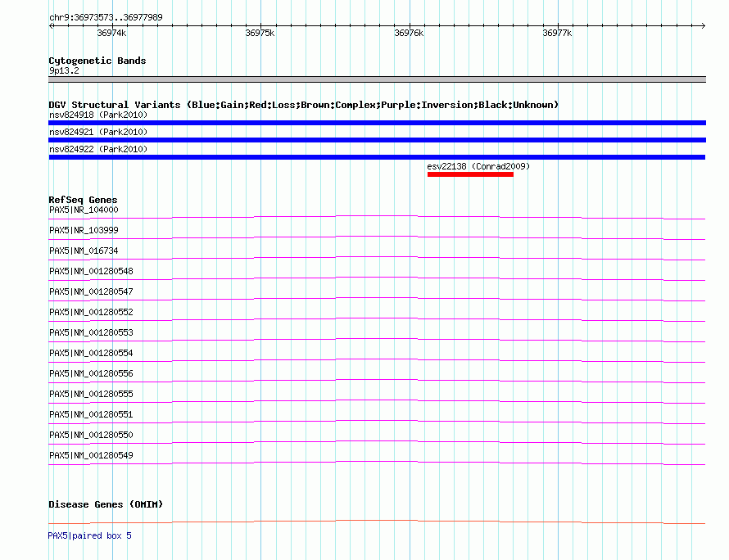Viewport: 729px width, 560px height.
Task: Open variant nsv824922 (Park2010) label
Action: [x=98, y=149]
